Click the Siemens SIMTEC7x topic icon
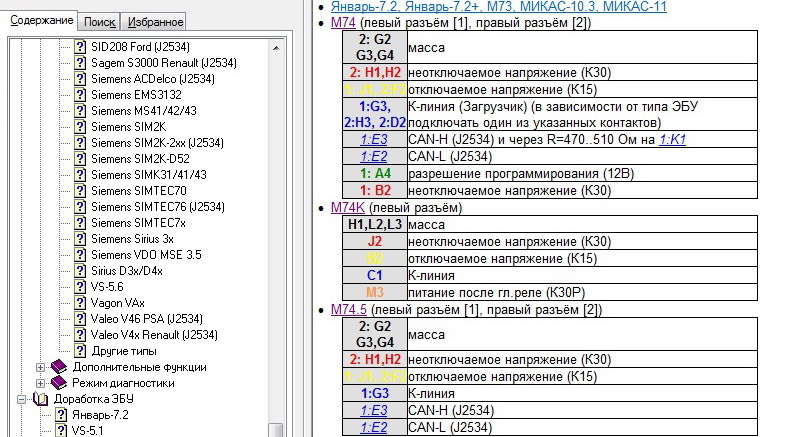789x437 pixels. 80,223
